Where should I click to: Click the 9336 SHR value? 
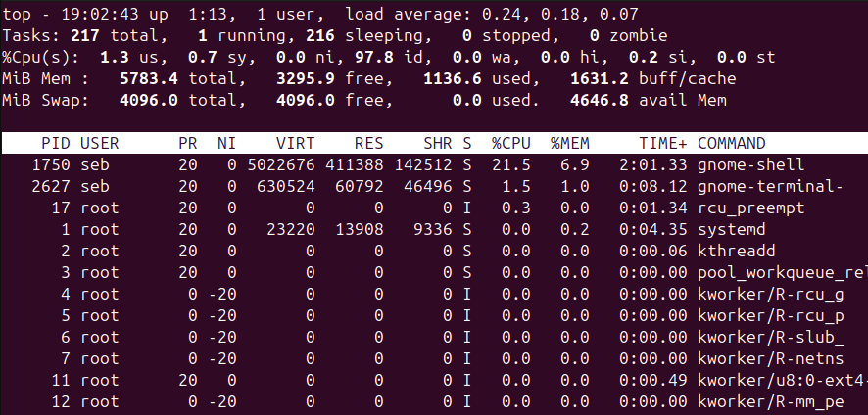(432, 230)
